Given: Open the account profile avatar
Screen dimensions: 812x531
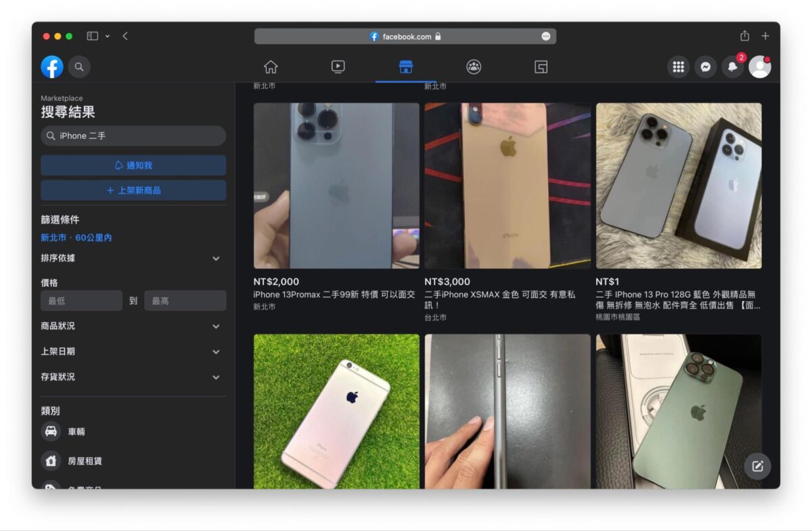Looking at the screenshot, I should tap(760, 67).
